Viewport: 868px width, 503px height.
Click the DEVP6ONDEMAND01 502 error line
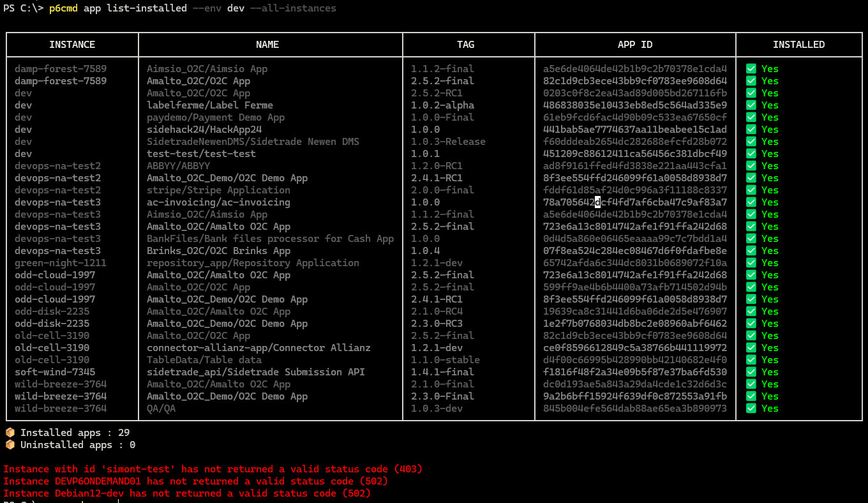click(195, 481)
